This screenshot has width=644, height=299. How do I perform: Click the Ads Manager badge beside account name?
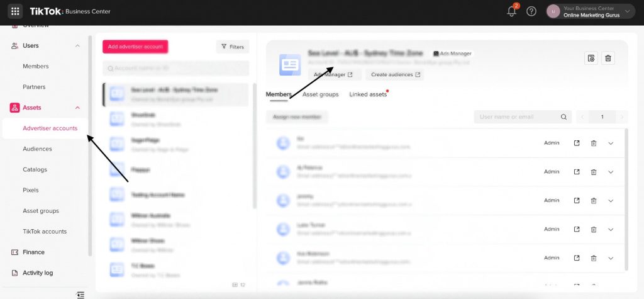coord(453,54)
